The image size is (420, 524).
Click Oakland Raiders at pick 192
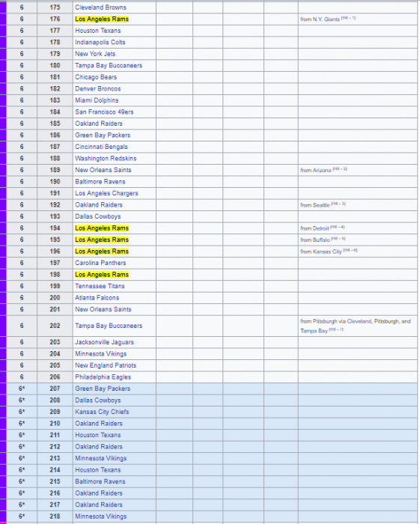pyautogui.click(x=99, y=205)
